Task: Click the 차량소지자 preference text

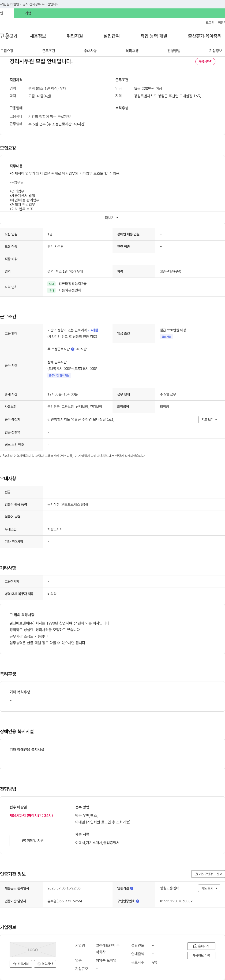Action: (55, 529)
